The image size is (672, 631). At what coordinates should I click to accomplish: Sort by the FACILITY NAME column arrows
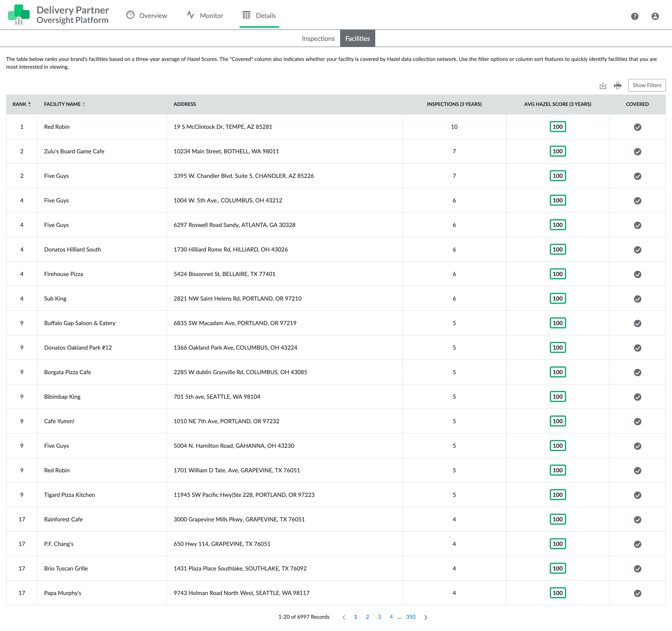pyautogui.click(x=84, y=104)
